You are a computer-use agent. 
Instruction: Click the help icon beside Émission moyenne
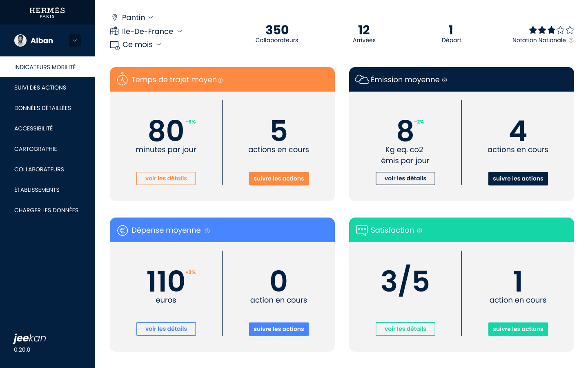point(444,80)
